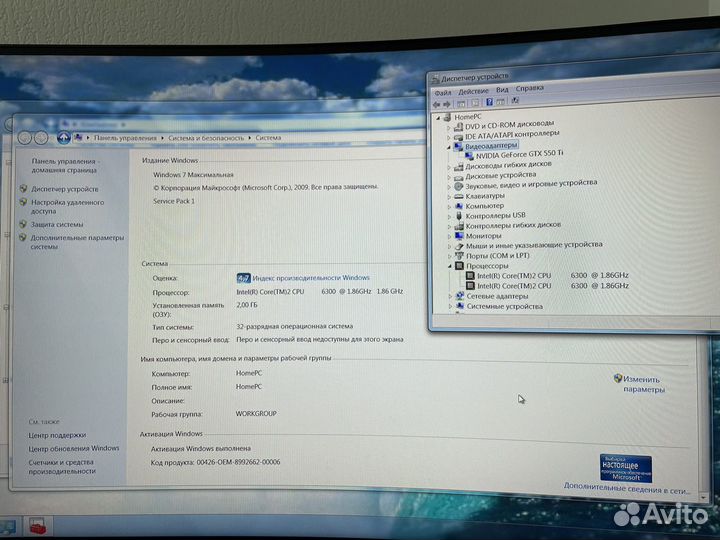
Task: Click the Сетевые адаптеры network icon
Action: point(460,296)
